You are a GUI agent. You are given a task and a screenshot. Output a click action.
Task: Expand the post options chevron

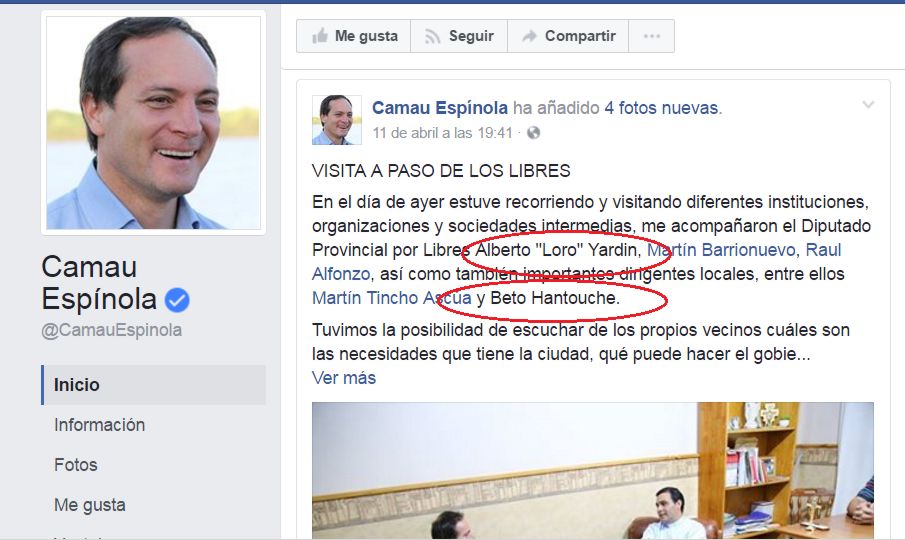(x=868, y=104)
